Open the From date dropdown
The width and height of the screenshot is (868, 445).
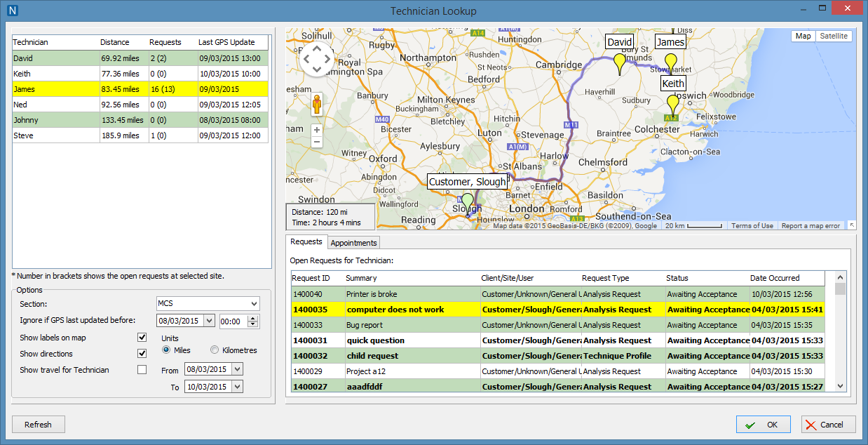(x=236, y=369)
